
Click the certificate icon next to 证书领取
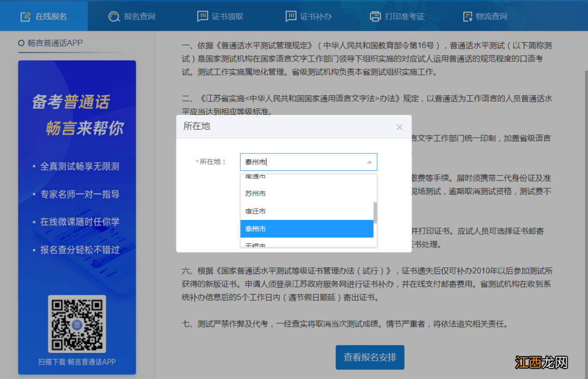click(x=202, y=16)
